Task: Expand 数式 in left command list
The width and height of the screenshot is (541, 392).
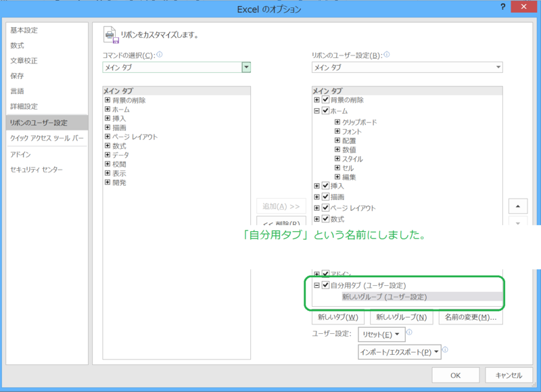Action: click(x=108, y=146)
